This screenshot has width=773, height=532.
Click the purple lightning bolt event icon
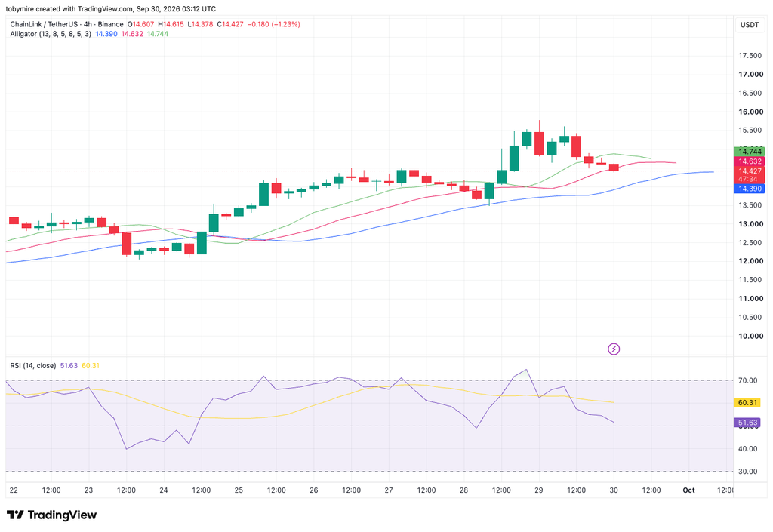pyautogui.click(x=613, y=349)
